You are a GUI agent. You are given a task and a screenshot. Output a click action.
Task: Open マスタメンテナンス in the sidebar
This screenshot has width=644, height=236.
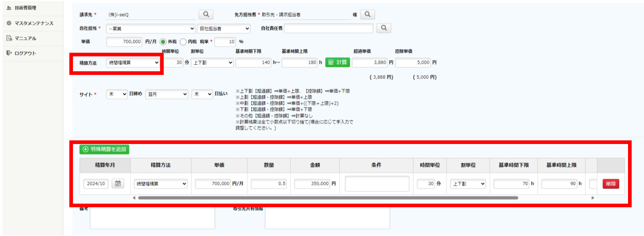tap(33, 23)
